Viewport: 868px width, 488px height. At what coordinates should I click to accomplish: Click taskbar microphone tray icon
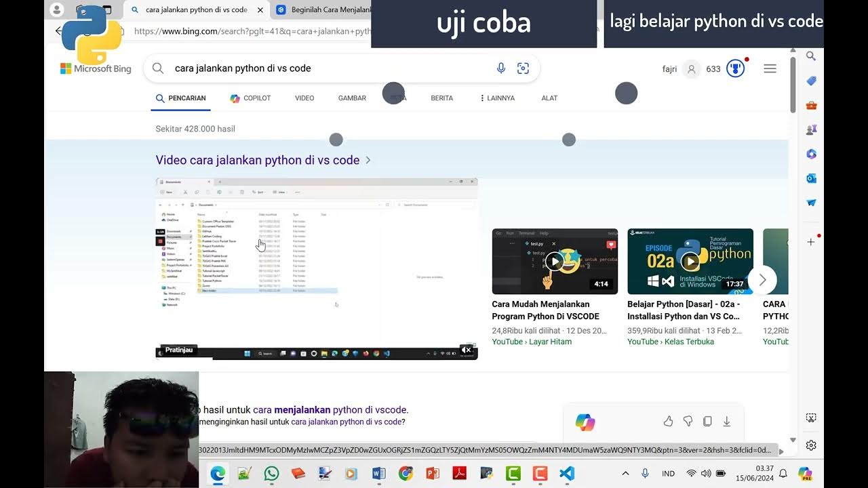click(645, 473)
